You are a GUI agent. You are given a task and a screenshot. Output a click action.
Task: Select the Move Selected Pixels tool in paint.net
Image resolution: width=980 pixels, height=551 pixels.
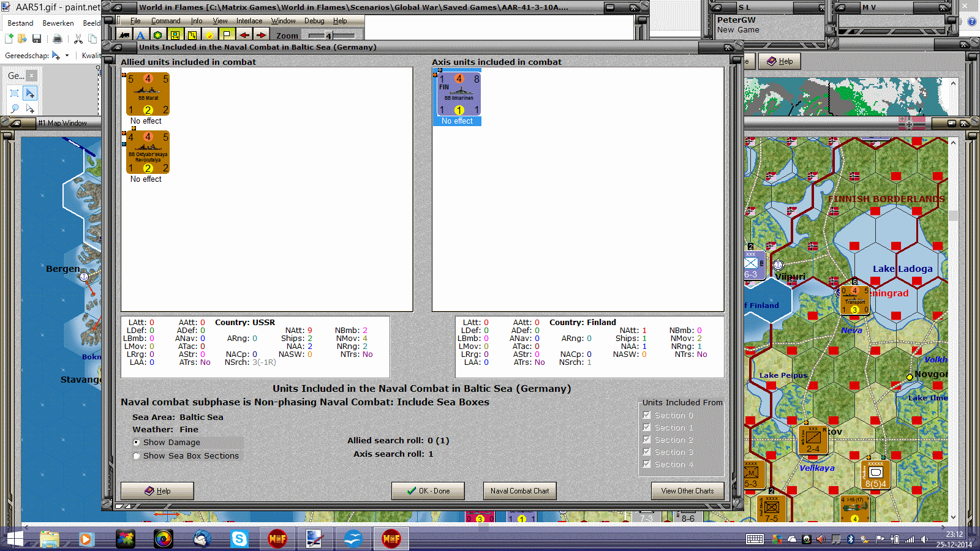point(30,93)
